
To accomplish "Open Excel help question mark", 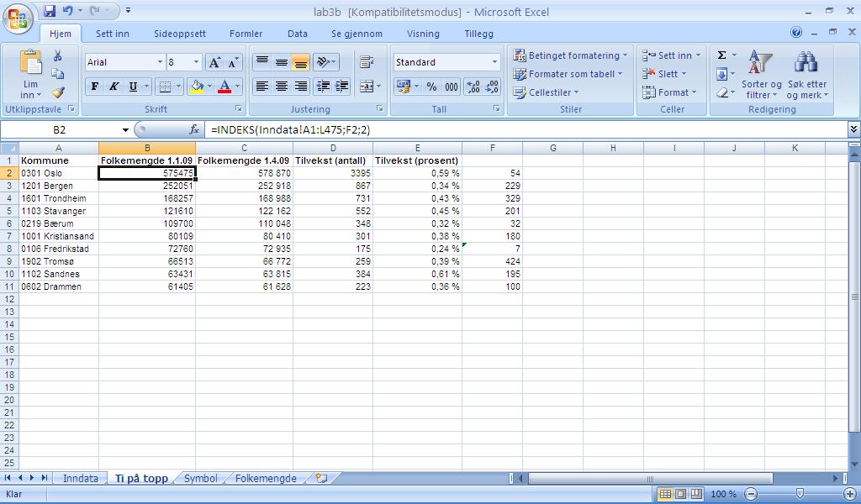I will click(796, 33).
